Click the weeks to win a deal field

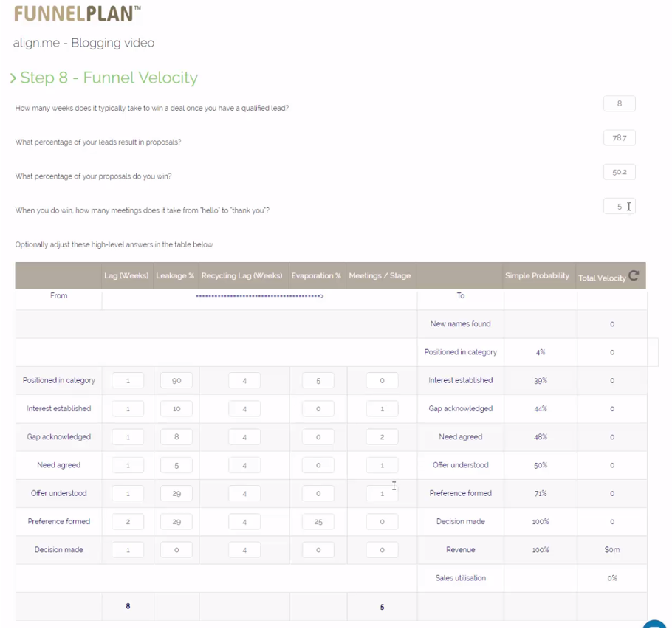(619, 104)
